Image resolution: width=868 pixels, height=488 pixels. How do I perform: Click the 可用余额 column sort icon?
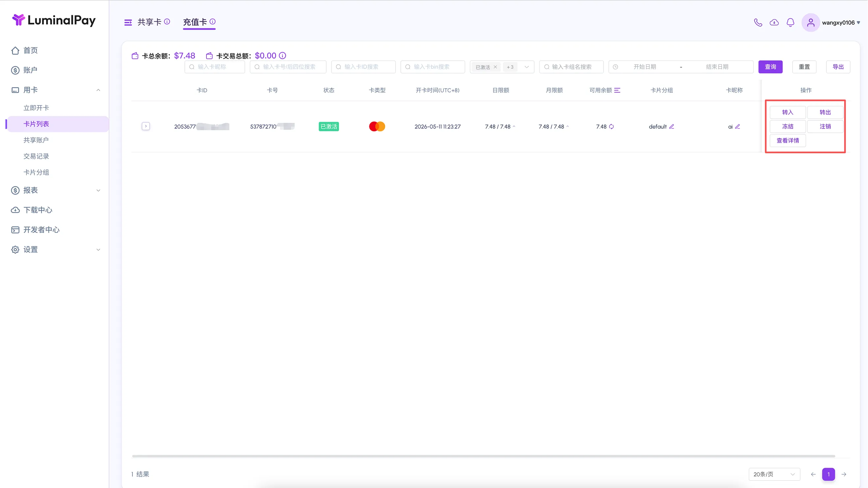[617, 90]
